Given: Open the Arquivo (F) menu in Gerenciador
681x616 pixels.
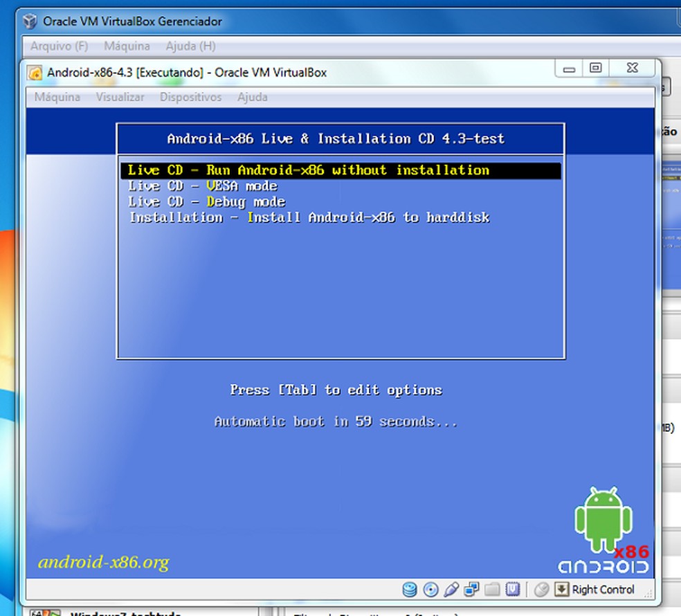Looking at the screenshot, I should pos(59,46).
